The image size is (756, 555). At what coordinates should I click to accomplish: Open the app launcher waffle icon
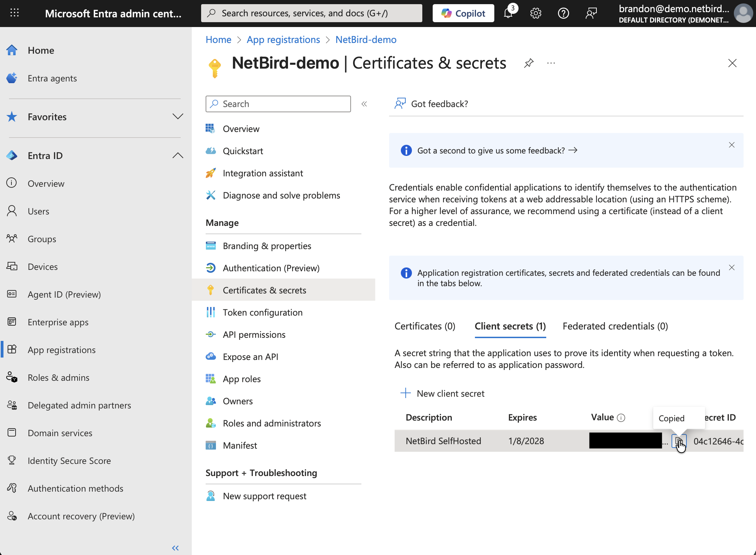point(15,14)
